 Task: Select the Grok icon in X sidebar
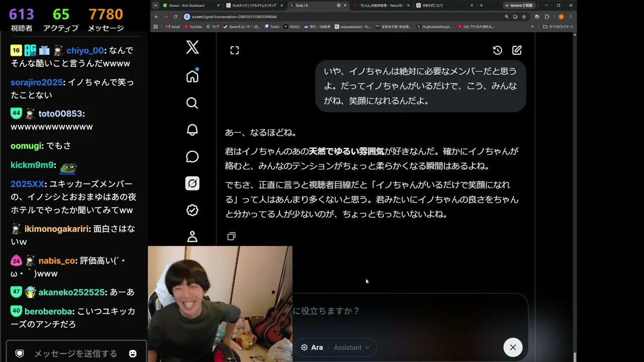coord(192,184)
